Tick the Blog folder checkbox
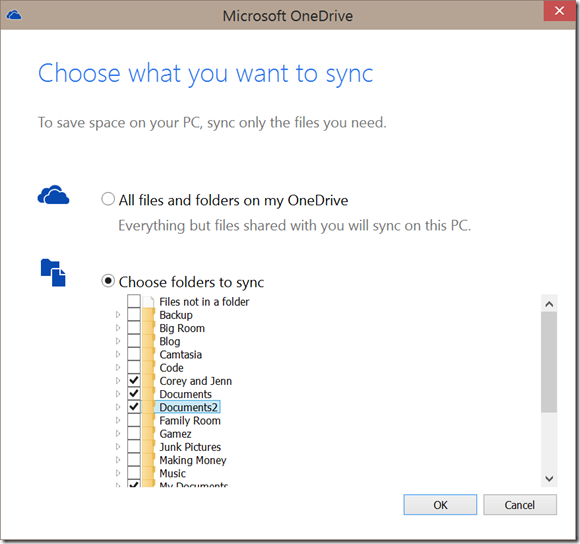This screenshot has height=544, width=580. point(134,341)
